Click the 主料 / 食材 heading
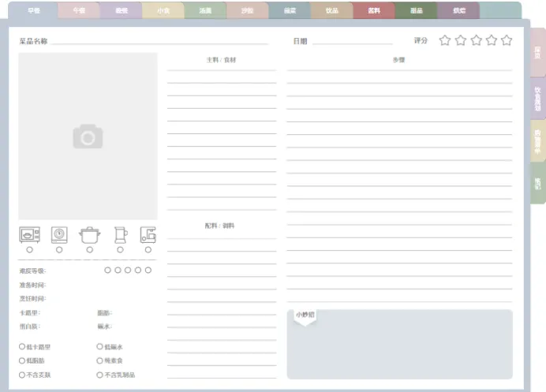The width and height of the screenshot is (546, 392). tap(221, 60)
